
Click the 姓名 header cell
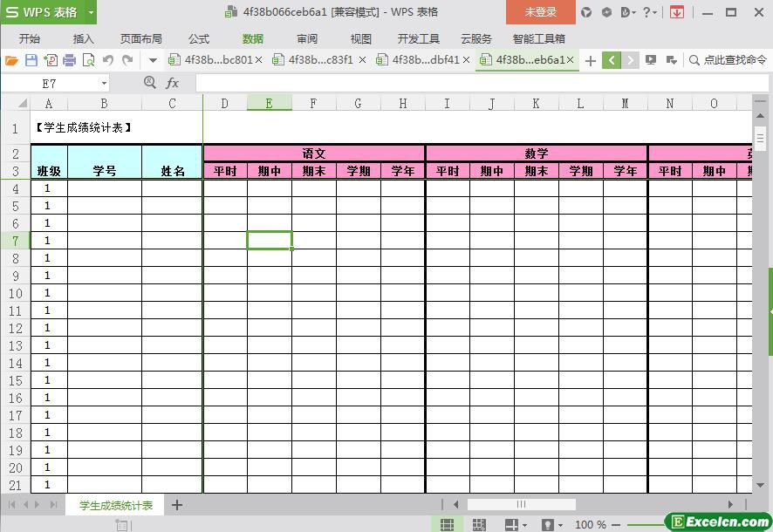pos(172,162)
